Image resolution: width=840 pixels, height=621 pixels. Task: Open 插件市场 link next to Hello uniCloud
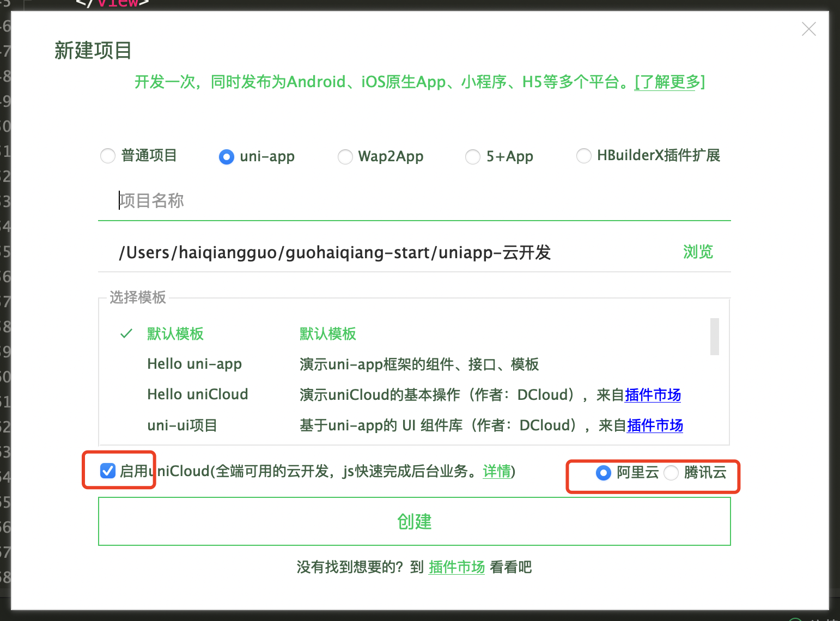652,395
